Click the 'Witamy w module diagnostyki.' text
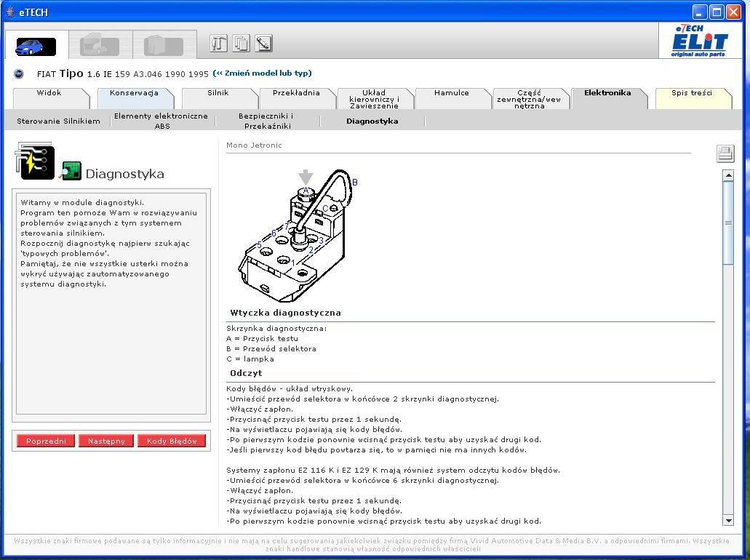750x560 pixels. 82,203
